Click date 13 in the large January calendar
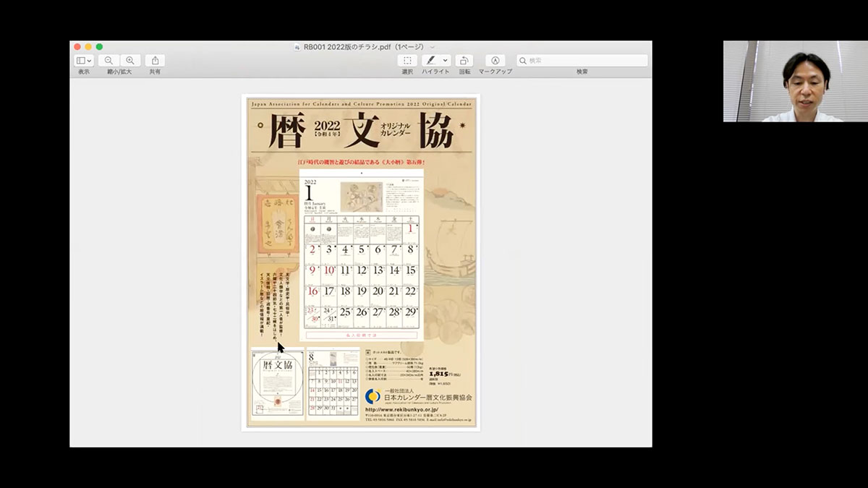Screen dimensions: 868x488 378,271
